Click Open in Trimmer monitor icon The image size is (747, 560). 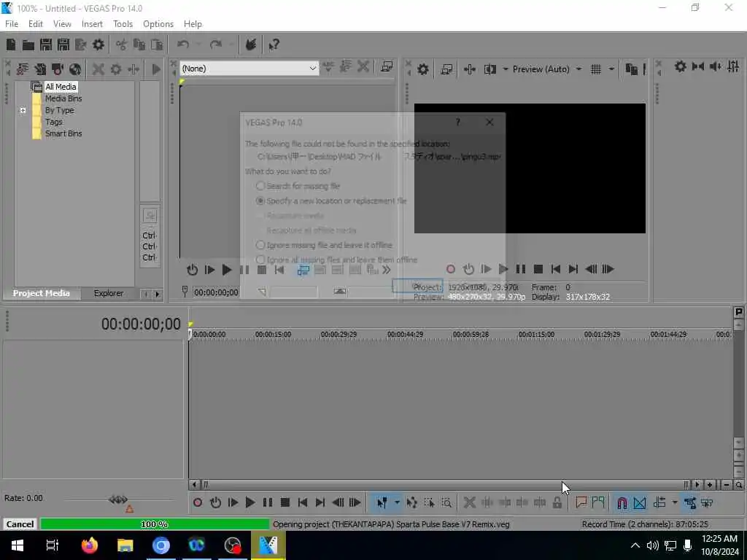pos(387,66)
